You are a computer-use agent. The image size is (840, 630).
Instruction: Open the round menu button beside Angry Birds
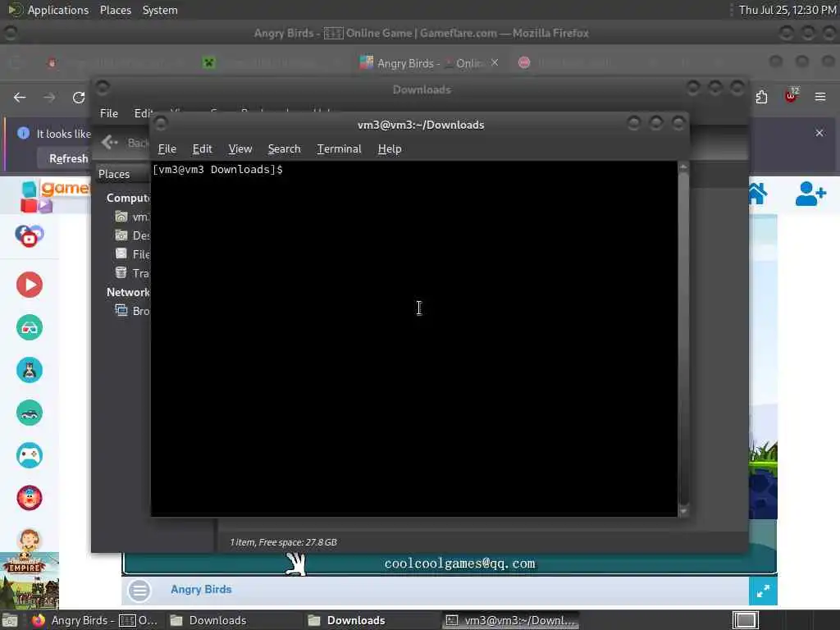click(x=139, y=591)
